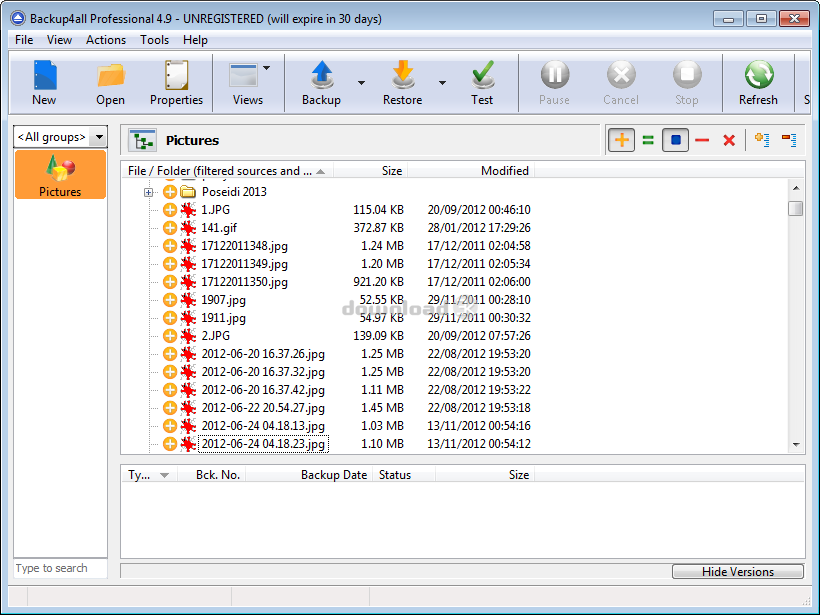Open the Views dropdown arrow
Viewport: 820px width, 615px height.
pos(267,68)
